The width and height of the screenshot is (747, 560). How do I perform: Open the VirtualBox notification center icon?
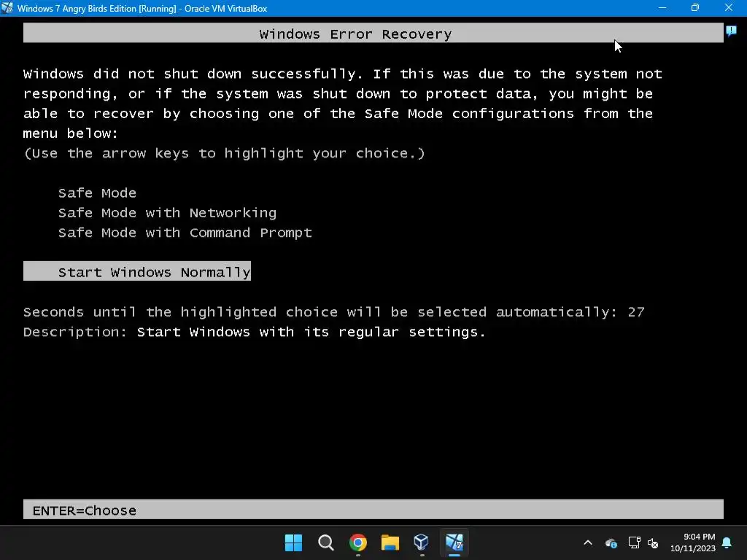(731, 31)
